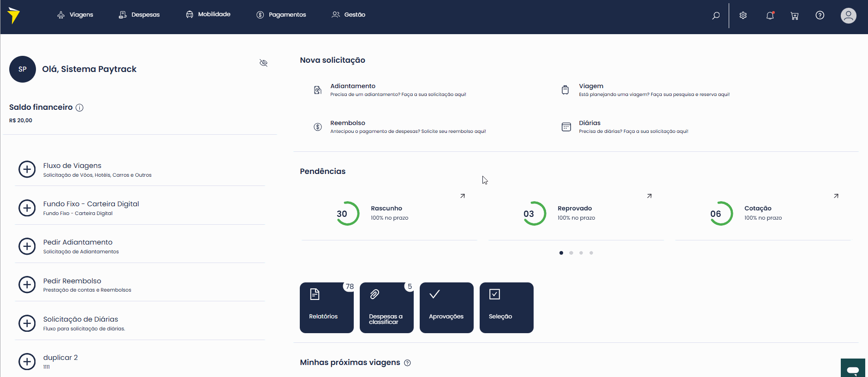
Task: Open Despesas a classificar tile
Action: (x=386, y=308)
